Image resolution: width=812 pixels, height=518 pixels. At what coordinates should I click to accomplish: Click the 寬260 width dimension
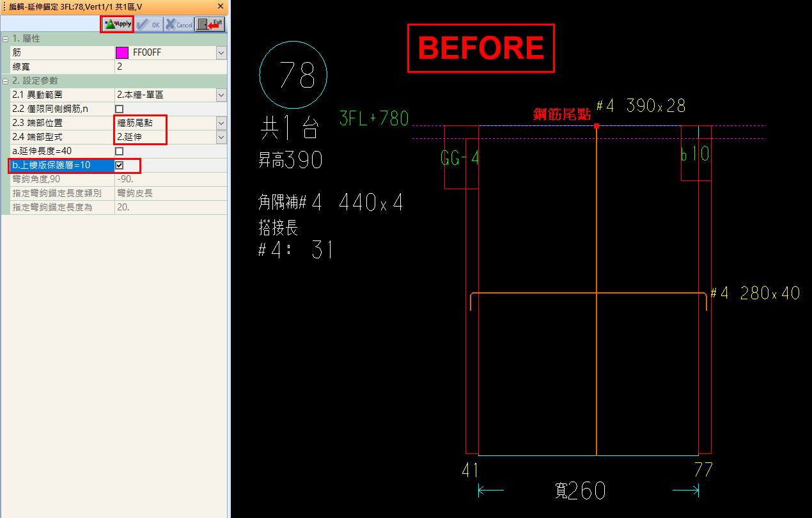point(579,491)
